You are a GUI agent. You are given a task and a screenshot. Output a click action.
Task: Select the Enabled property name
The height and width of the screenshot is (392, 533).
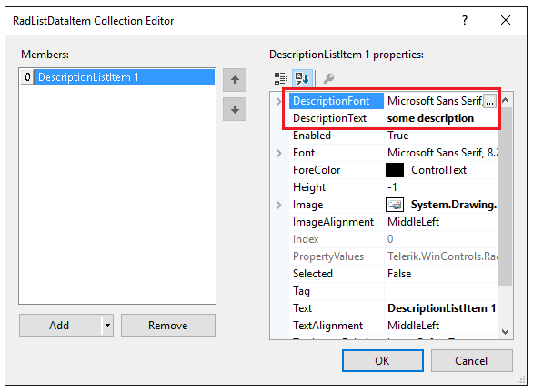click(x=312, y=136)
